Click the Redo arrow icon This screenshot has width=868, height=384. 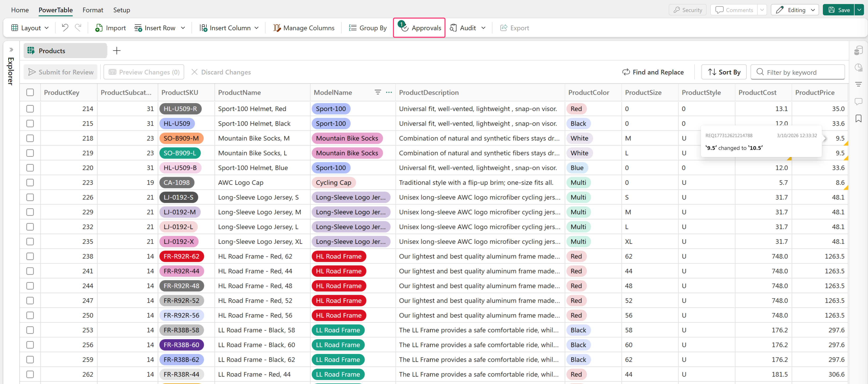(x=78, y=28)
